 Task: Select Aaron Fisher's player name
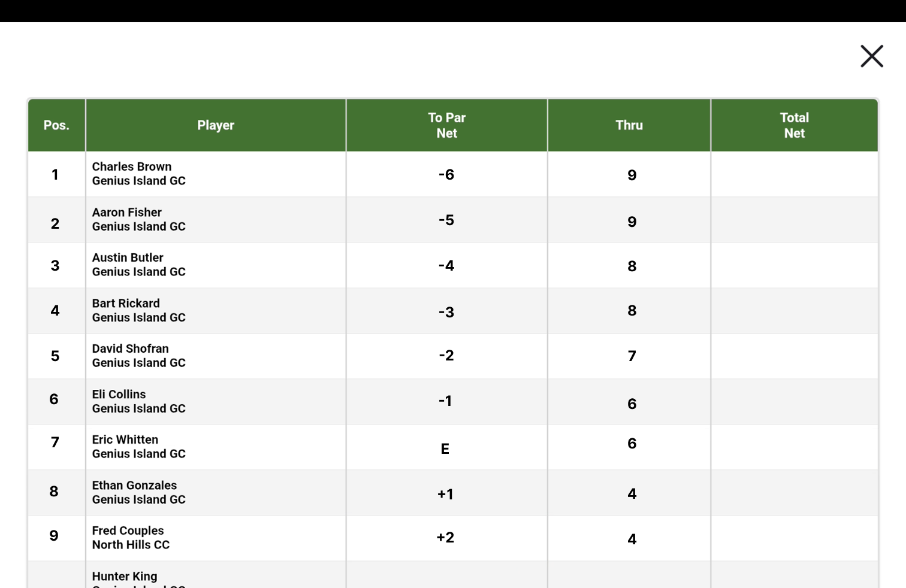[126, 212]
